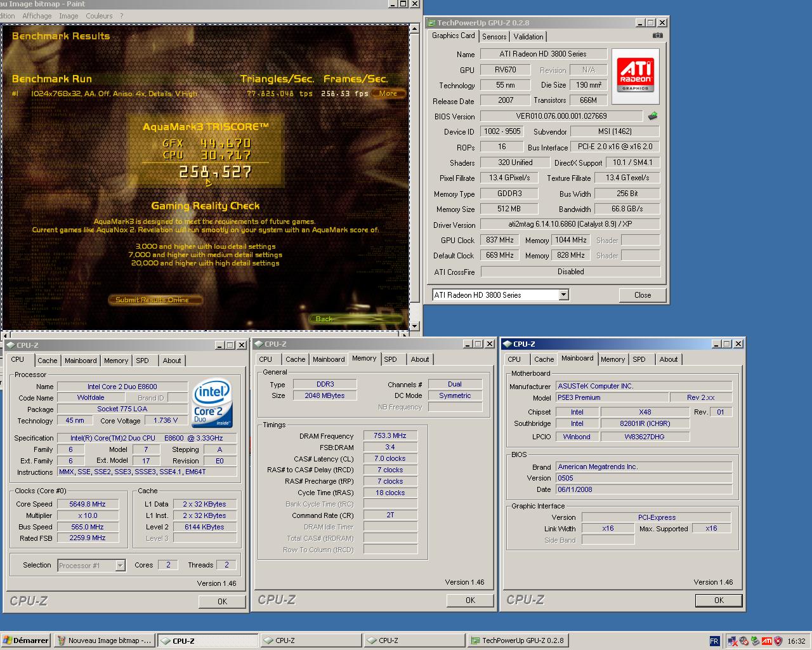Viewport: 812px width, 650px height.
Task: Click the processor name Intel Core 2 Duo E8600
Action: click(122, 386)
